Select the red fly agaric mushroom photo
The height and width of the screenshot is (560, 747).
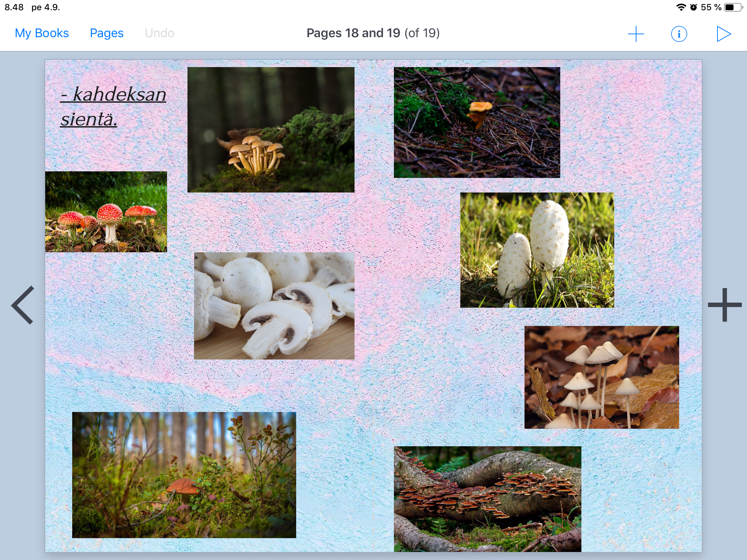coord(106,212)
